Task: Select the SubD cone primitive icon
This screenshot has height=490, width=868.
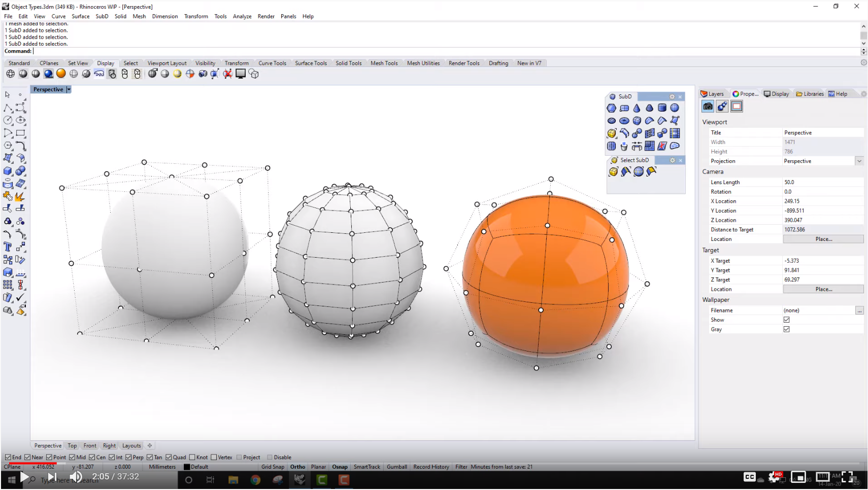Action: (x=637, y=108)
